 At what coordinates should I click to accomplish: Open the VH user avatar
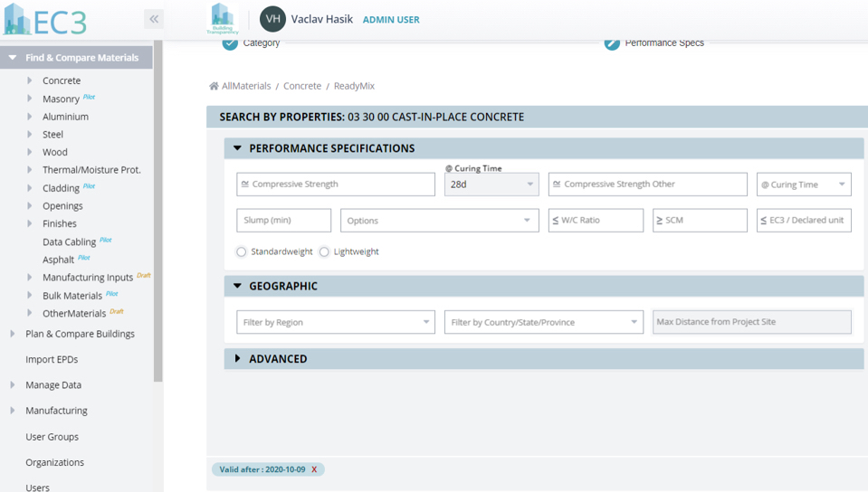272,19
